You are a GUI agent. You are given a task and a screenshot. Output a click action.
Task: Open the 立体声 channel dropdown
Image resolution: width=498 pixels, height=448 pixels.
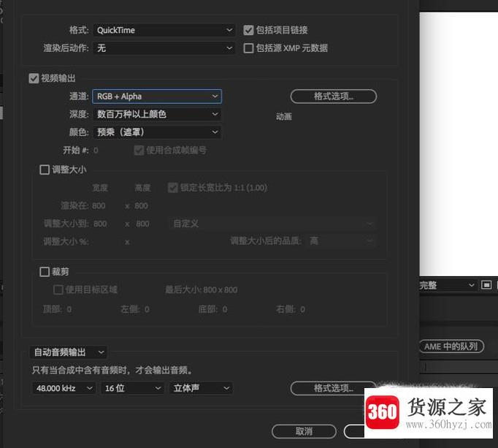pos(201,388)
